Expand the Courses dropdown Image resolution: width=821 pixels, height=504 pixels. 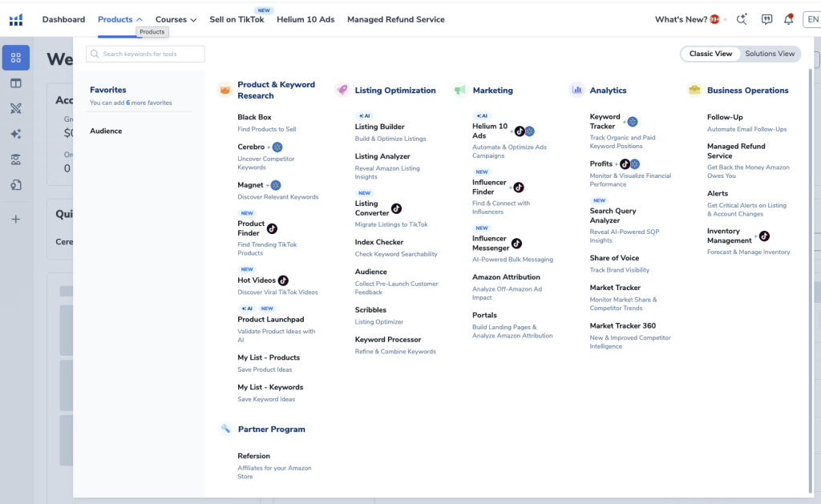pos(176,19)
